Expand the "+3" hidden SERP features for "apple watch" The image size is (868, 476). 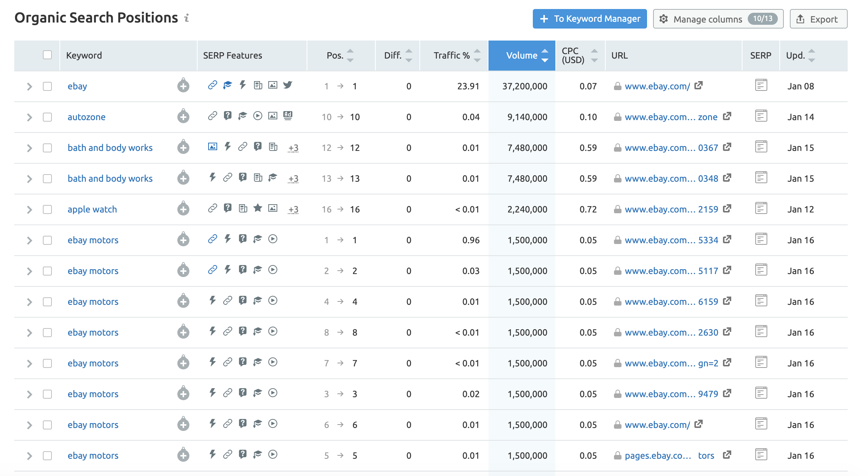pos(293,209)
